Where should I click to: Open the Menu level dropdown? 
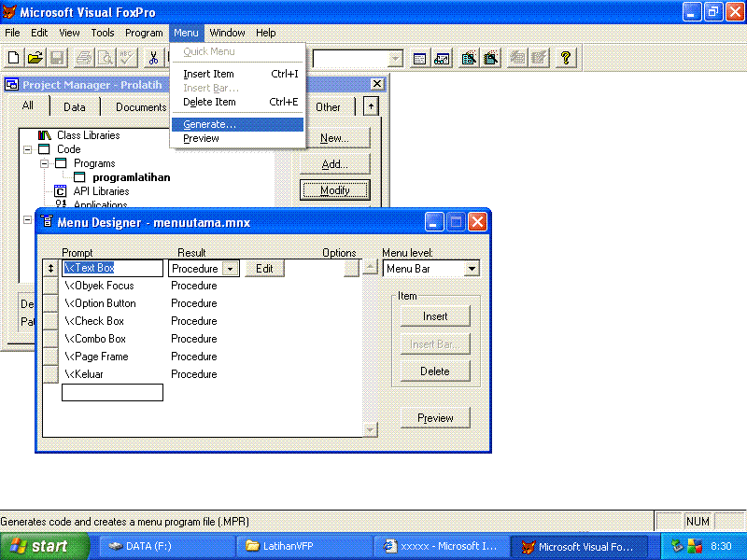pyautogui.click(x=472, y=269)
